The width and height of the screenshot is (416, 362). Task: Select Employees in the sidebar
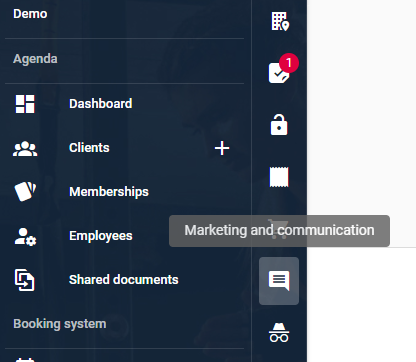point(101,236)
